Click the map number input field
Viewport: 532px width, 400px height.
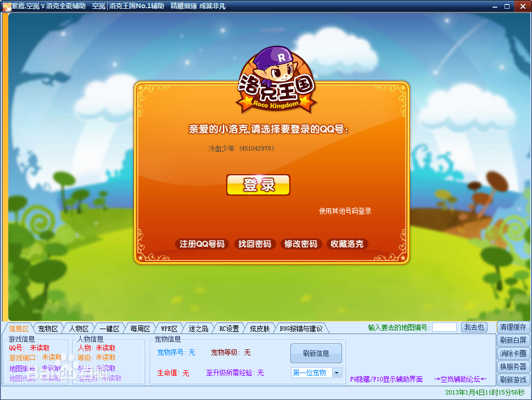(445, 327)
